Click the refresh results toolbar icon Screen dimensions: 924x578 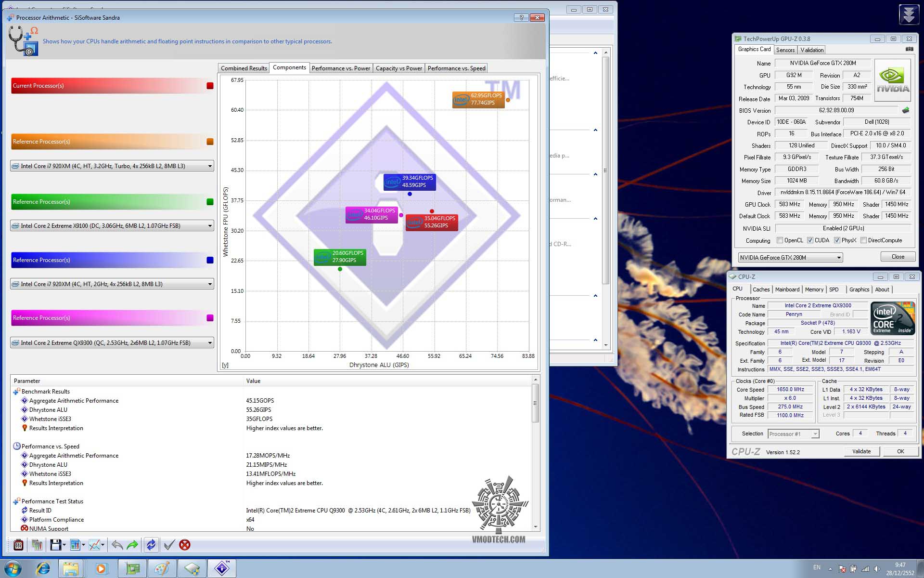coord(151,545)
